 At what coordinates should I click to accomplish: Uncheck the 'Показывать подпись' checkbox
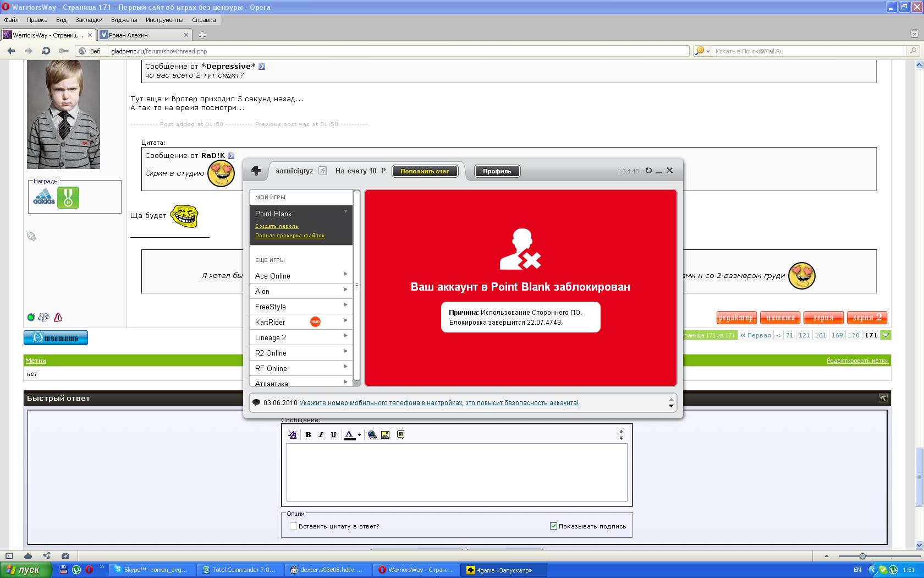click(553, 526)
